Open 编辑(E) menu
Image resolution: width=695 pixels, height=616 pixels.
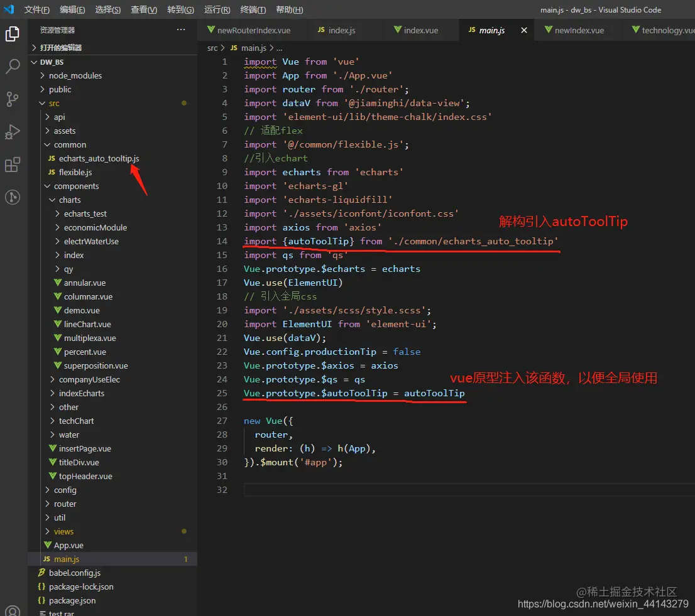point(72,10)
